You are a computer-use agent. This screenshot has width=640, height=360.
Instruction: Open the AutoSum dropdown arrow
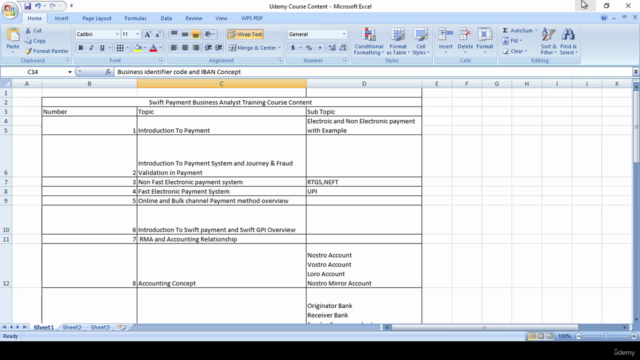[x=536, y=31]
